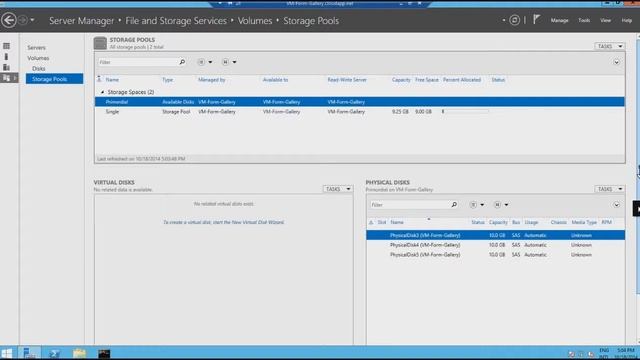Sort storage pools by Type column
Screen dimensions: 640x360
(x=167, y=80)
